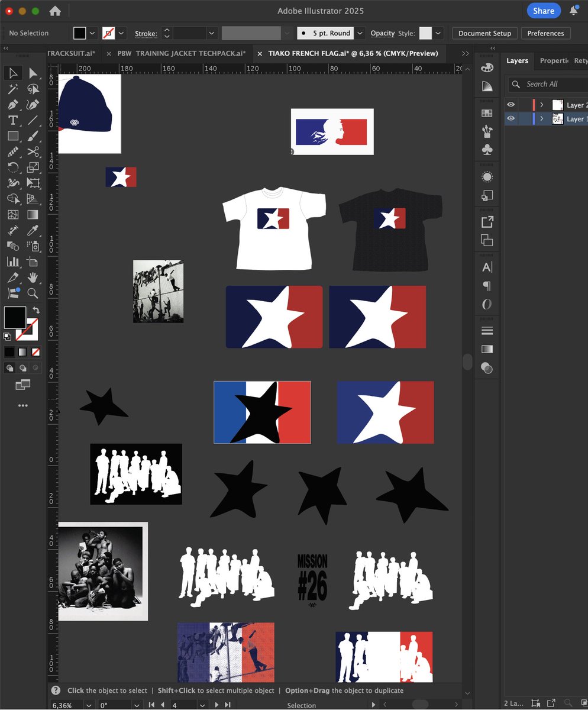The image size is (588, 710).
Task: Select the Scale tool
Action: point(33,167)
